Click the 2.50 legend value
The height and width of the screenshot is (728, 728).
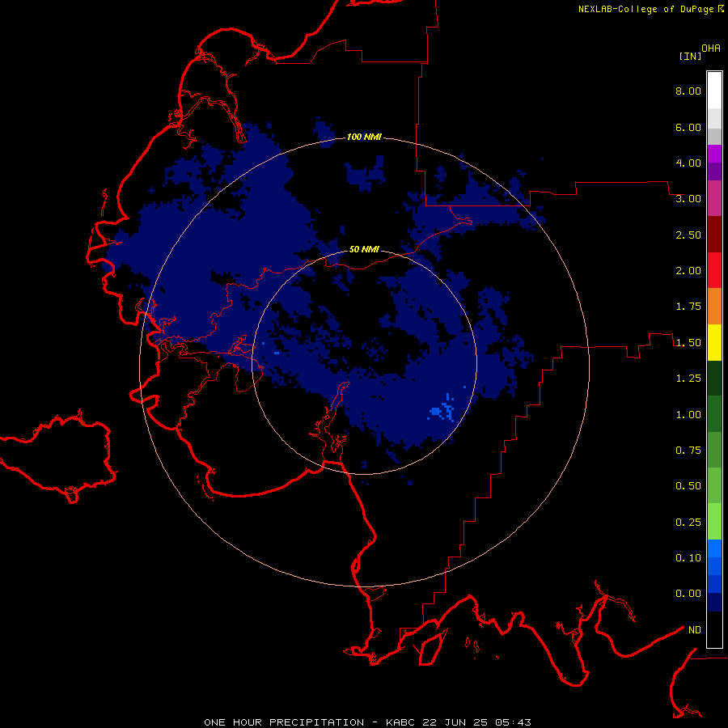[x=688, y=235]
